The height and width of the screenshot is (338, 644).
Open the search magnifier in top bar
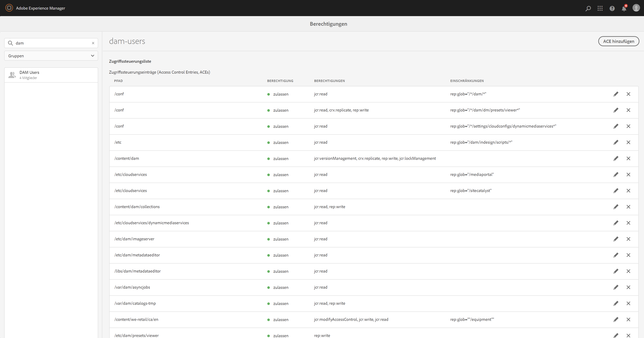[588, 8]
